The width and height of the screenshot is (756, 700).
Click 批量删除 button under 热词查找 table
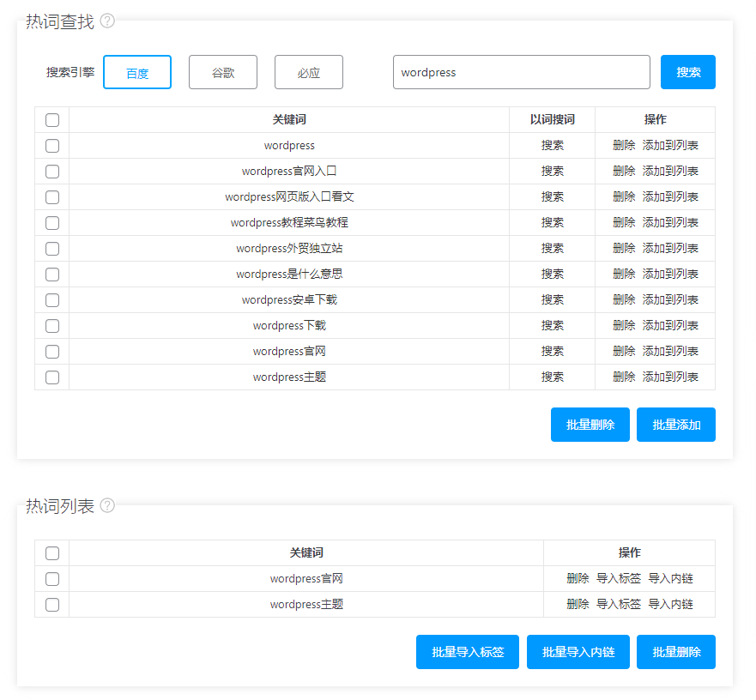click(x=590, y=425)
